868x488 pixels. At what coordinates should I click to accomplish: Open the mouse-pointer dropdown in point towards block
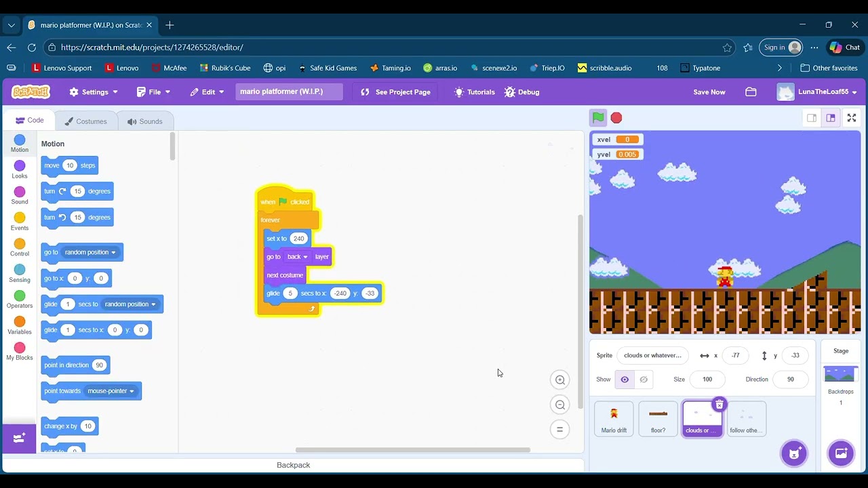(x=111, y=391)
